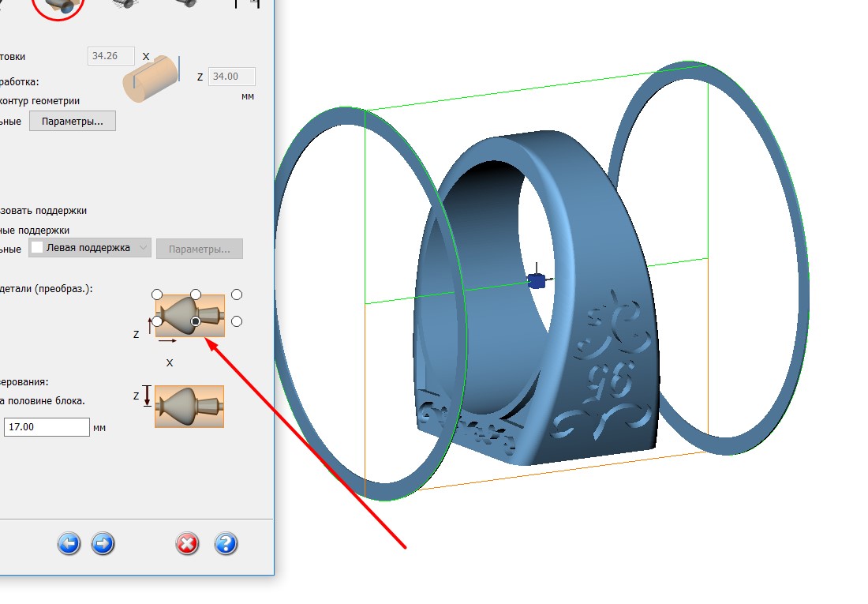Click the 17.00 mm depth input field
The image size is (868, 604).
(47, 427)
